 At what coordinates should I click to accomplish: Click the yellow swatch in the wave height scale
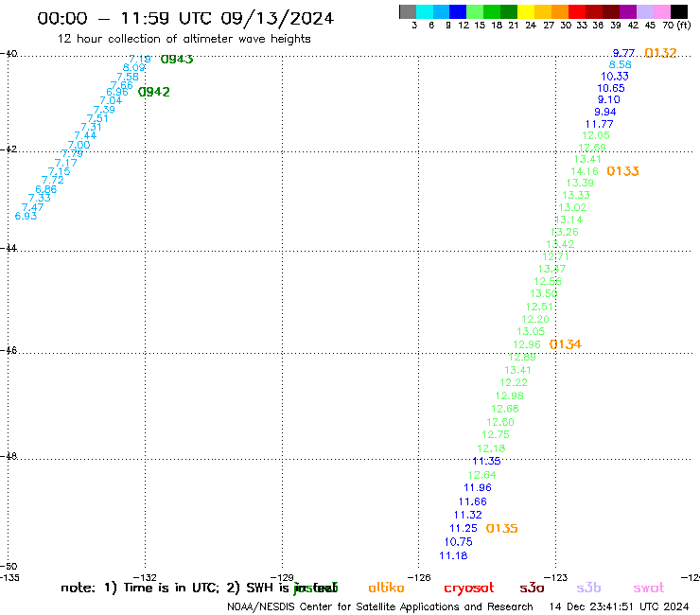[x=526, y=11]
